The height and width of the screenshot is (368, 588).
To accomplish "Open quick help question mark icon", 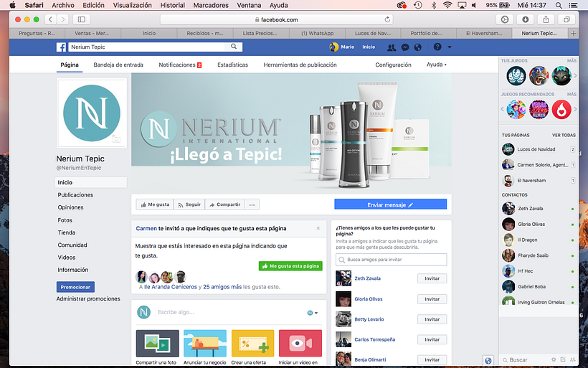I will click(x=437, y=47).
